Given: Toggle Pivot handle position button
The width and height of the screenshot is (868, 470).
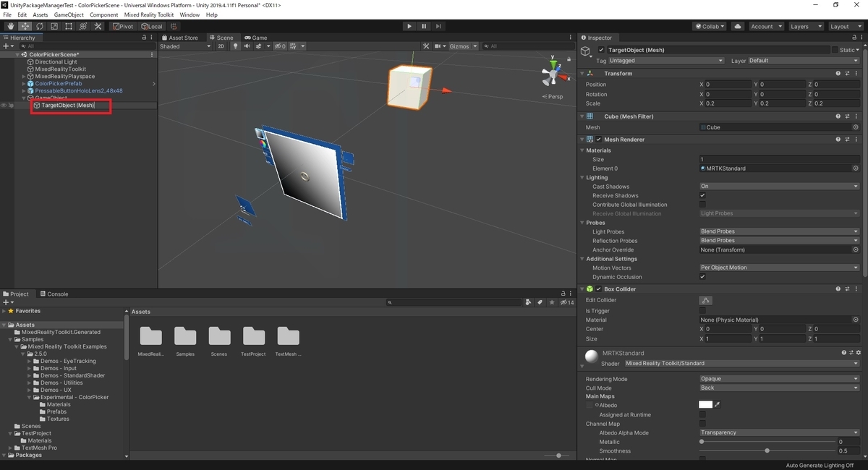Looking at the screenshot, I should point(123,27).
